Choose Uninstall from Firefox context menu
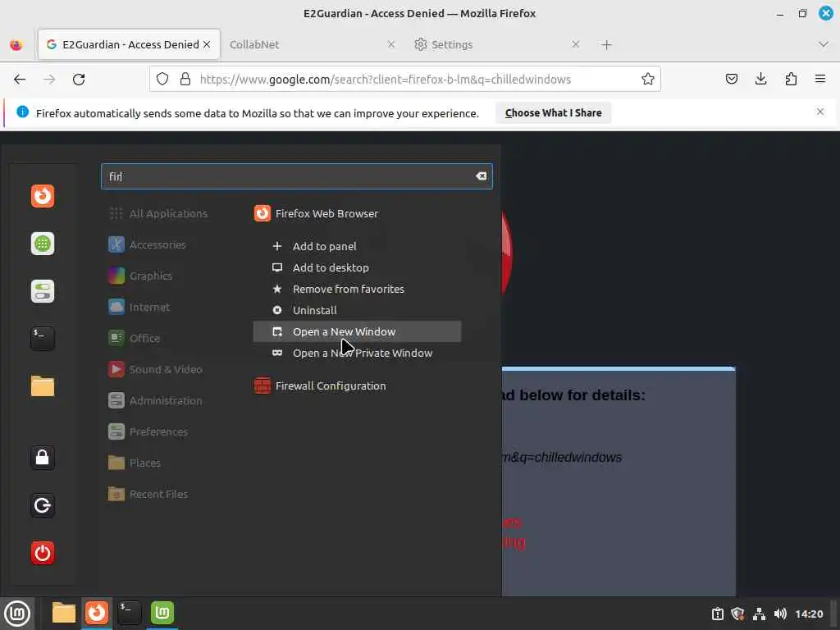The image size is (840, 630). click(357, 310)
